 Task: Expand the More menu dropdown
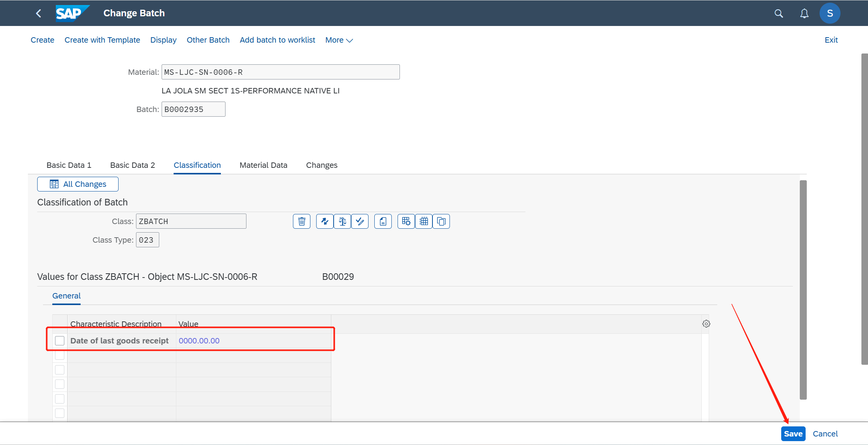click(339, 40)
